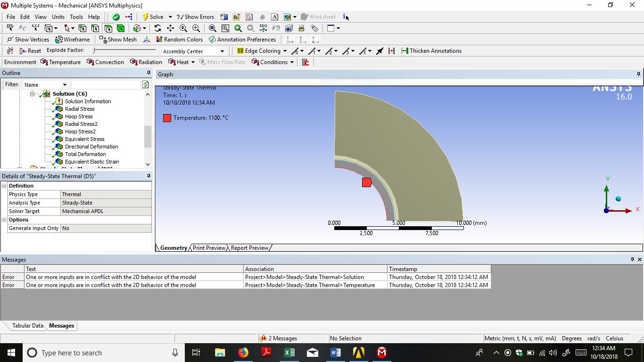Collapse the Options section
Viewport: 644px width, 362px height.
pos(4,220)
